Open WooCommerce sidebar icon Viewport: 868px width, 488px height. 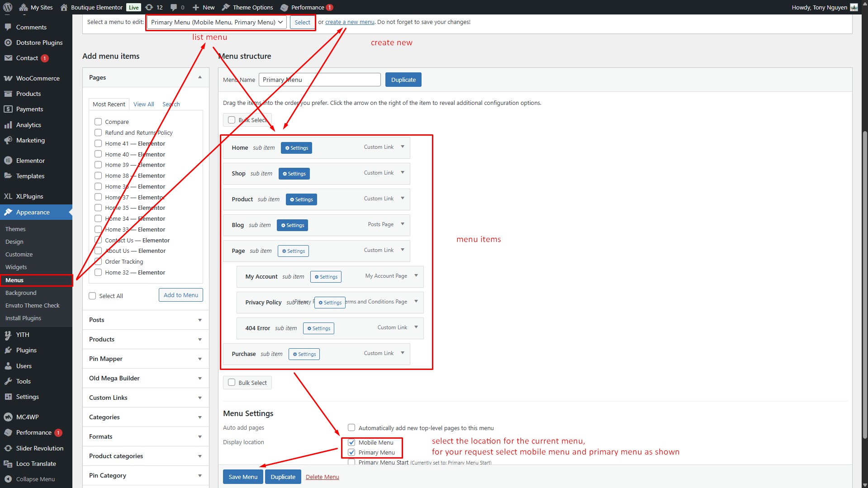click(x=8, y=78)
